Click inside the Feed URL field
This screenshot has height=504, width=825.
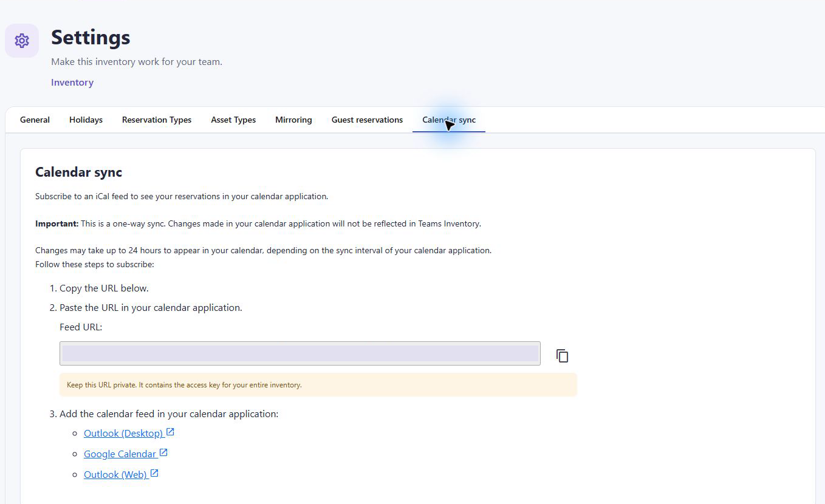tap(300, 353)
